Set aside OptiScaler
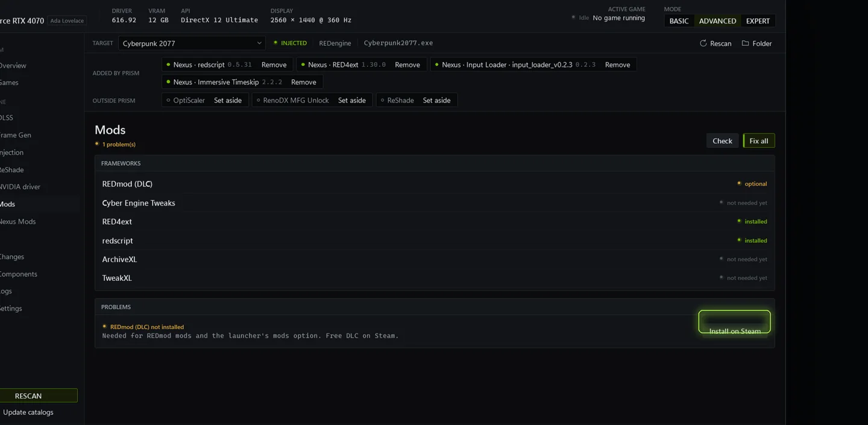The height and width of the screenshot is (425, 868). click(x=228, y=100)
